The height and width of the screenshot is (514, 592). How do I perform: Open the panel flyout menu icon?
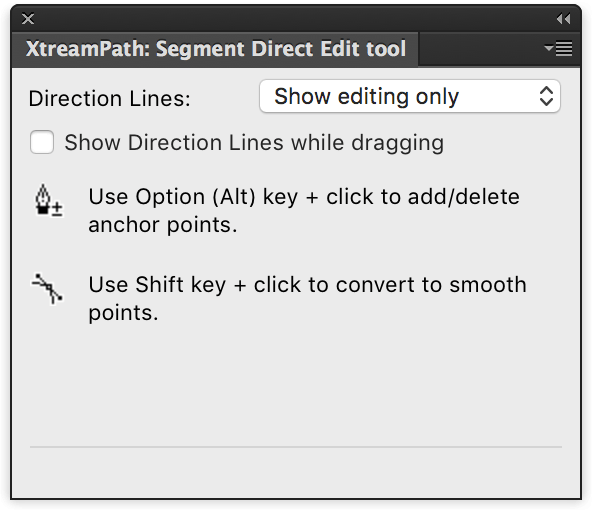point(558,48)
